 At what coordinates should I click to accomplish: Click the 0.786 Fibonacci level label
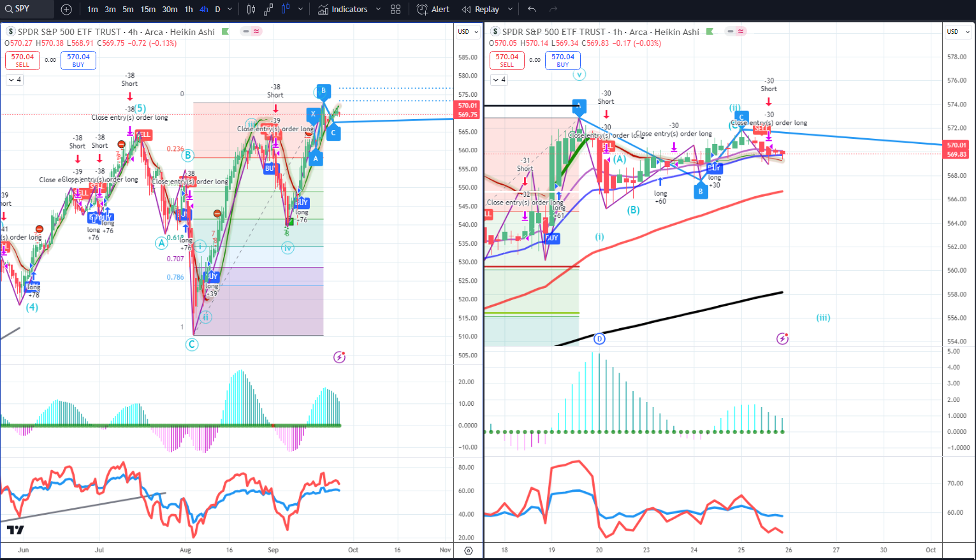[175, 277]
